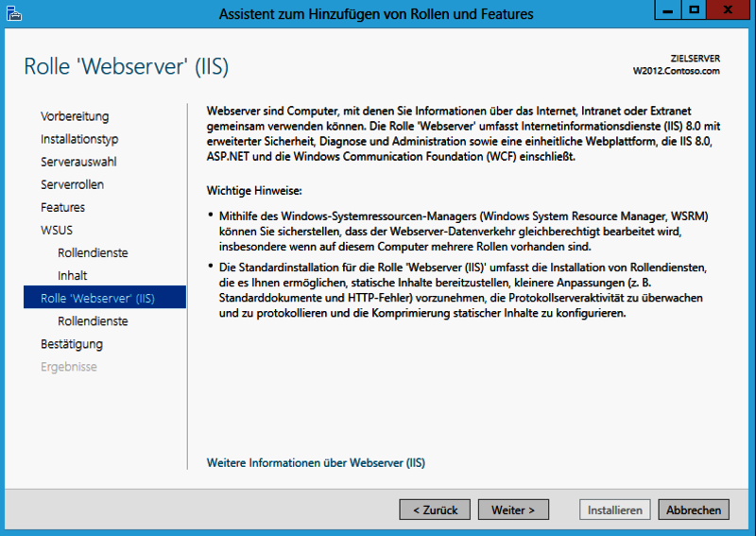756x536 pixels.
Task: Open the Installationstyp step
Action: click(x=79, y=139)
